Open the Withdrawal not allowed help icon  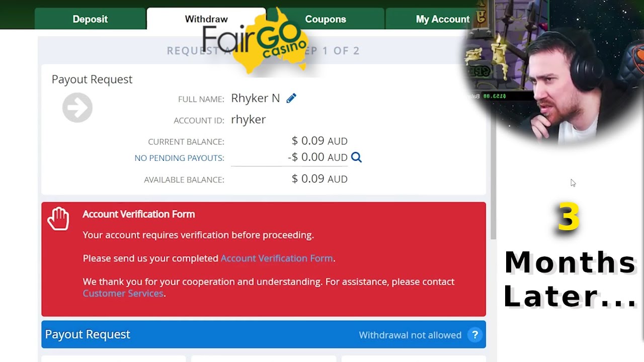tap(474, 335)
